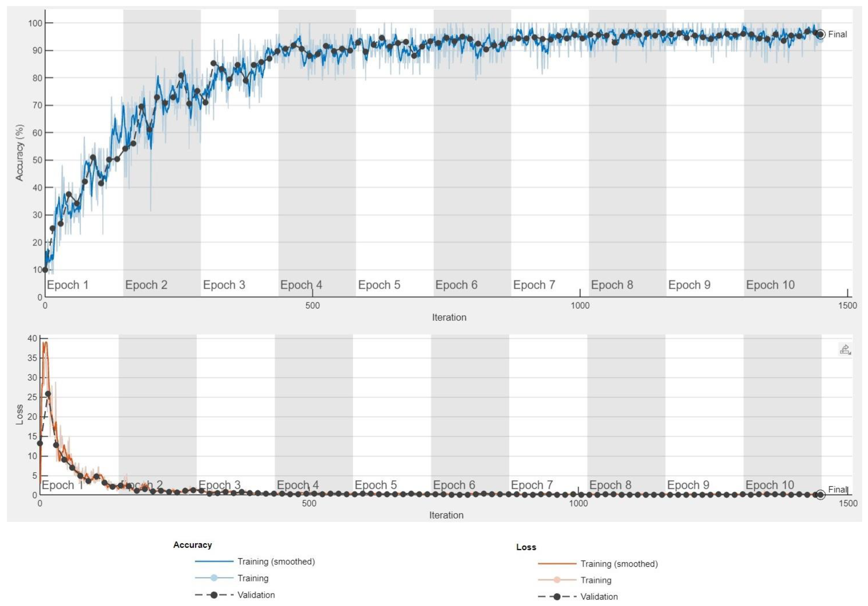The image size is (868, 606).
Task: Click accuracy Validation legend marker icon
Action: pos(214,595)
